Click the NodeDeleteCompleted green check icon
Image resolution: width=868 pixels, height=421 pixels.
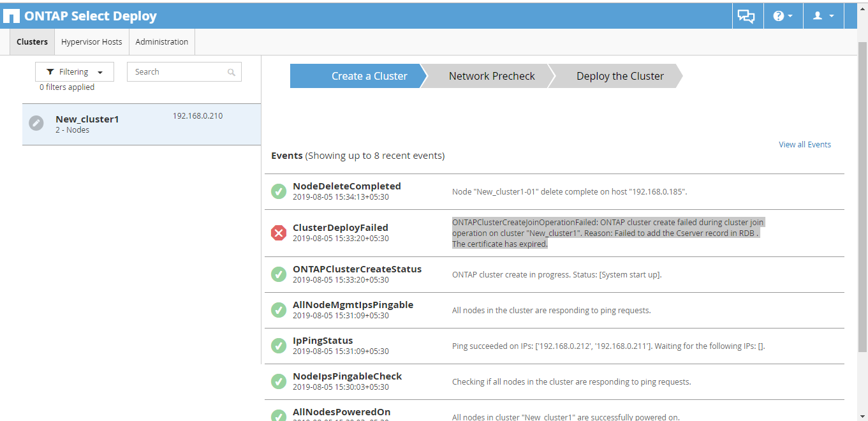coord(279,191)
